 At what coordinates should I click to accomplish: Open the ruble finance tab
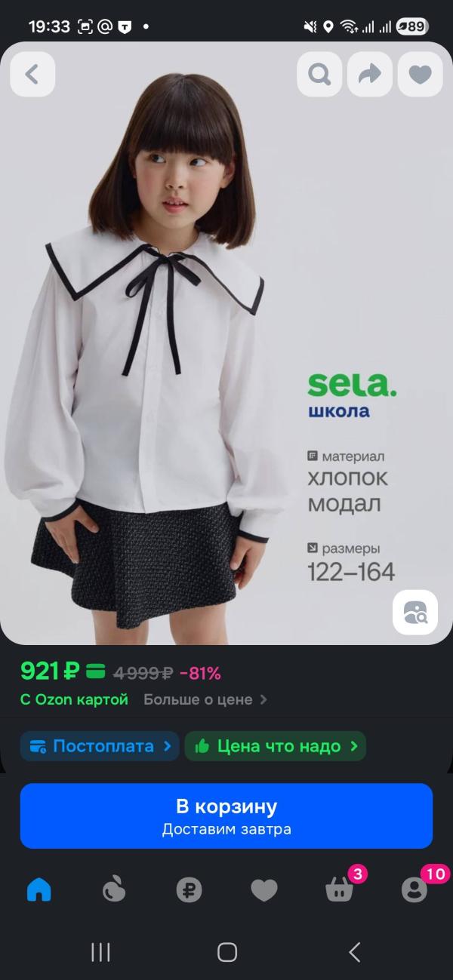click(189, 890)
